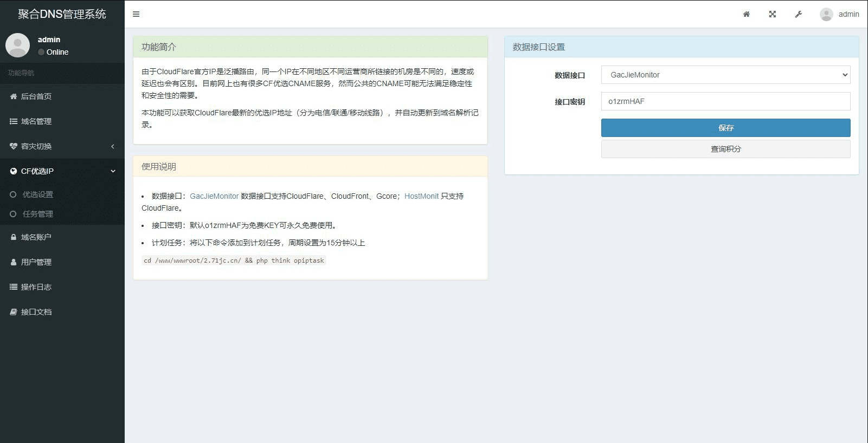Click the sidebar admin profile picture
Viewport: 868px width, 443px height.
17,45
